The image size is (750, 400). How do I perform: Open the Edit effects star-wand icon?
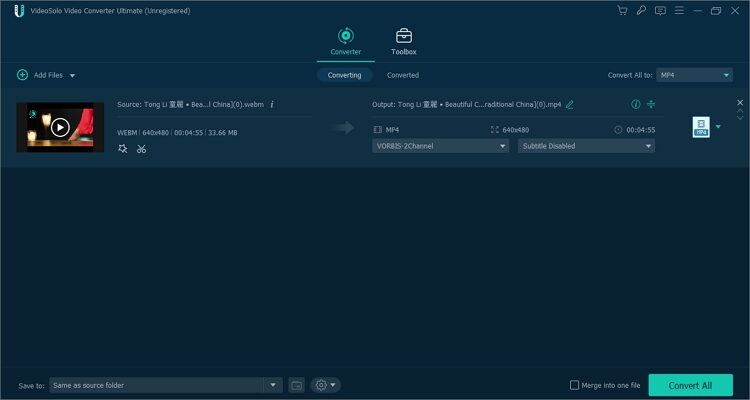click(123, 149)
